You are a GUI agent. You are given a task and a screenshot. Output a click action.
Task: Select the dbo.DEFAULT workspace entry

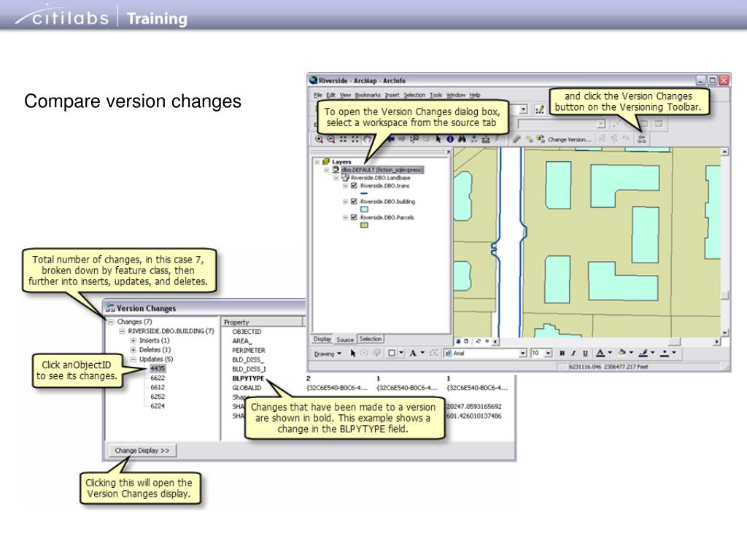tap(382, 169)
